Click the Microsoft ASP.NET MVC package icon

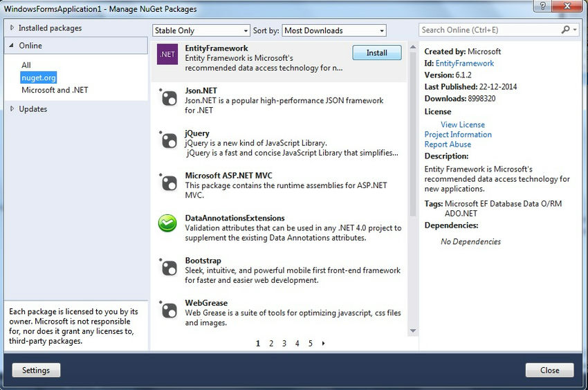(x=168, y=183)
